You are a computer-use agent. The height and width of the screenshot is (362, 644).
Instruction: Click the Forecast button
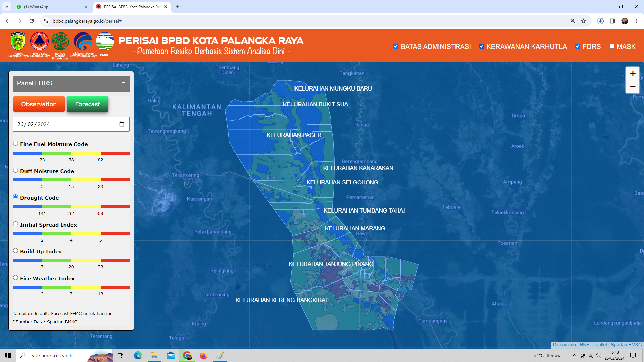click(x=88, y=104)
